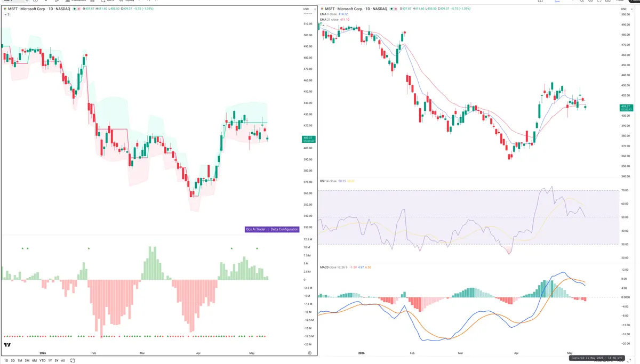Select the YTD time range
The height and width of the screenshot is (364, 640).
tap(42, 360)
